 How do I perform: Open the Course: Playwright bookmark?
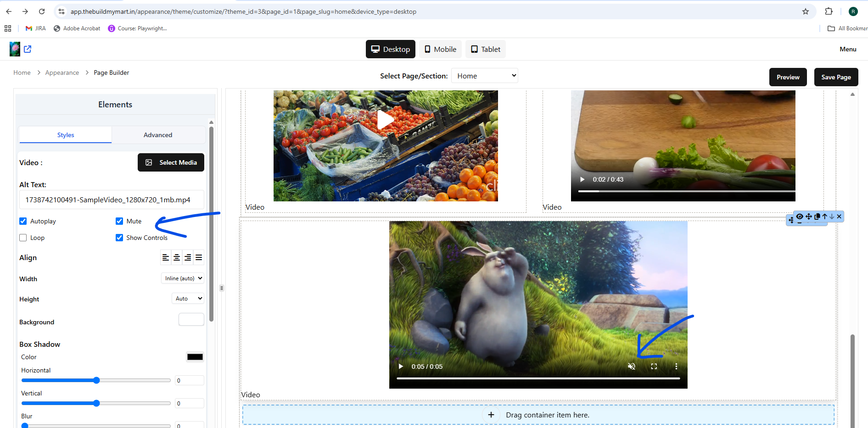click(138, 28)
